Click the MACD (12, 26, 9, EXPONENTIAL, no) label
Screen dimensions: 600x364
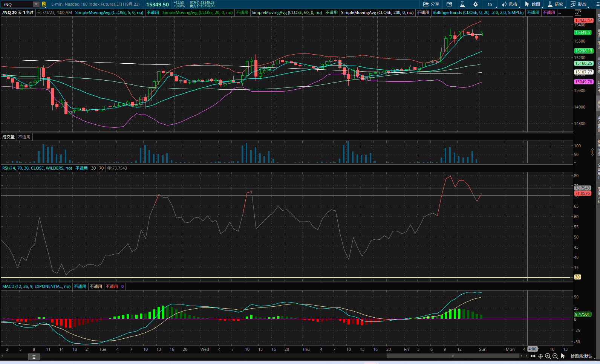(36, 286)
